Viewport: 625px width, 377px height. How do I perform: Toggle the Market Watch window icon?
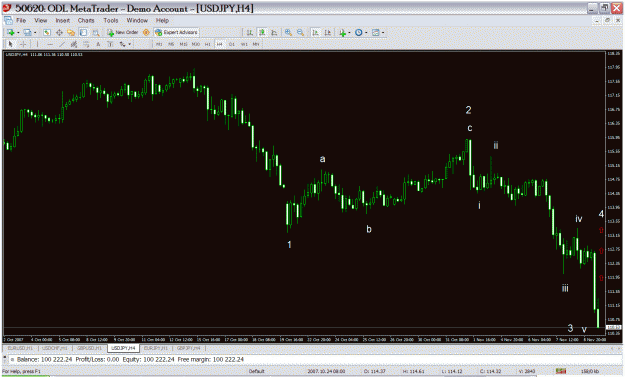coord(47,32)
